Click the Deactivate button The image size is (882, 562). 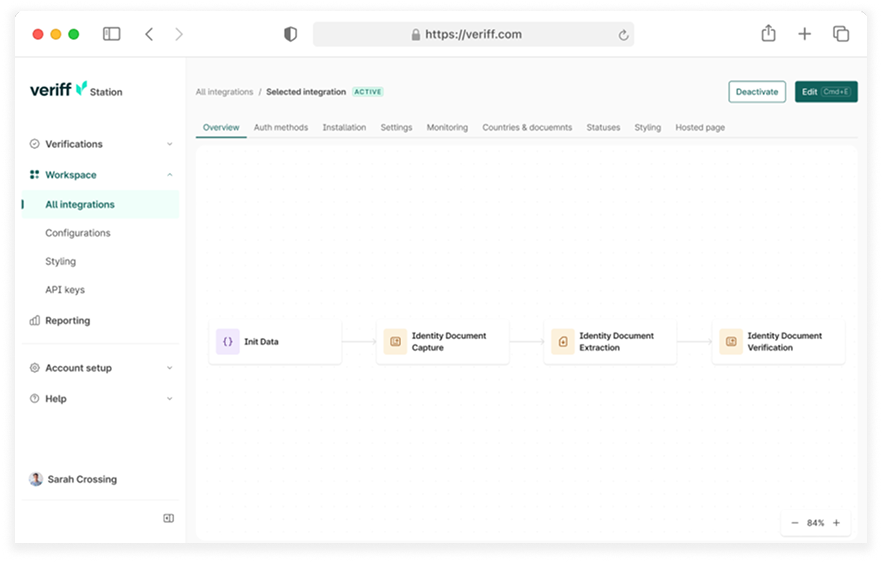(x=757, y=92)
